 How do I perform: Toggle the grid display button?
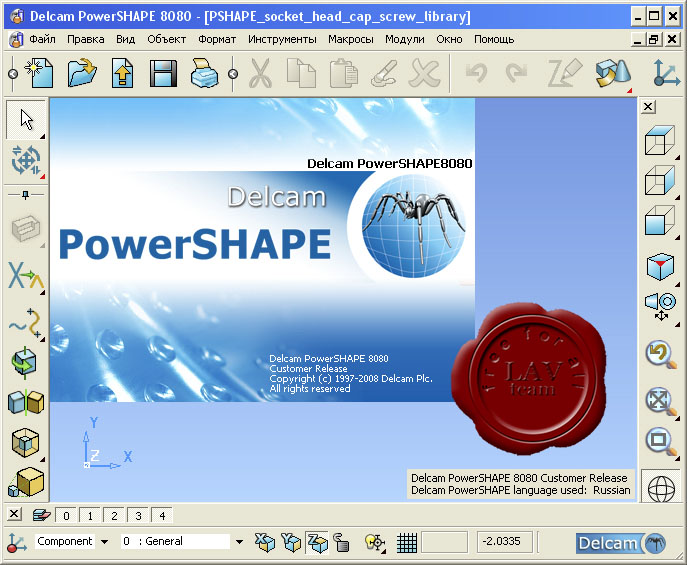[407, 543]
